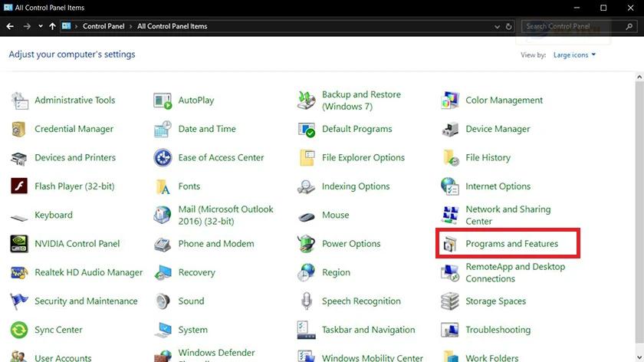Click the search magnifier icon
Image resolution: width=644 pixels, height=362 pixels.
tap(629, 26)
